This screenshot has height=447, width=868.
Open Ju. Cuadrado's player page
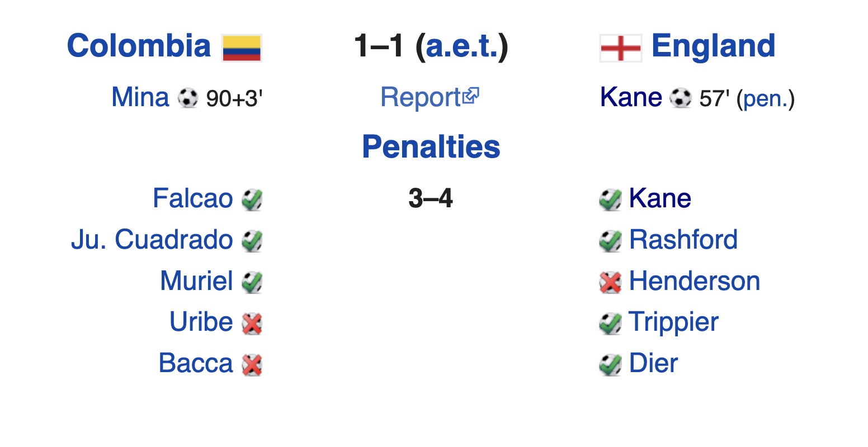point(152,240)
